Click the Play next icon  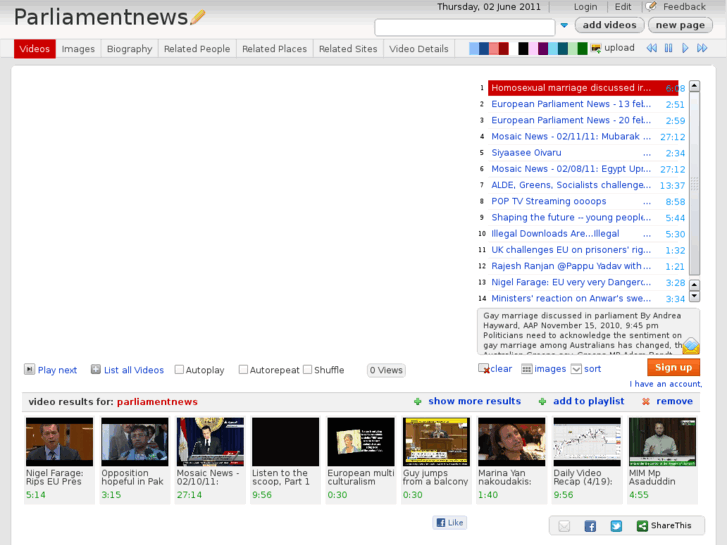click(29, 369)
